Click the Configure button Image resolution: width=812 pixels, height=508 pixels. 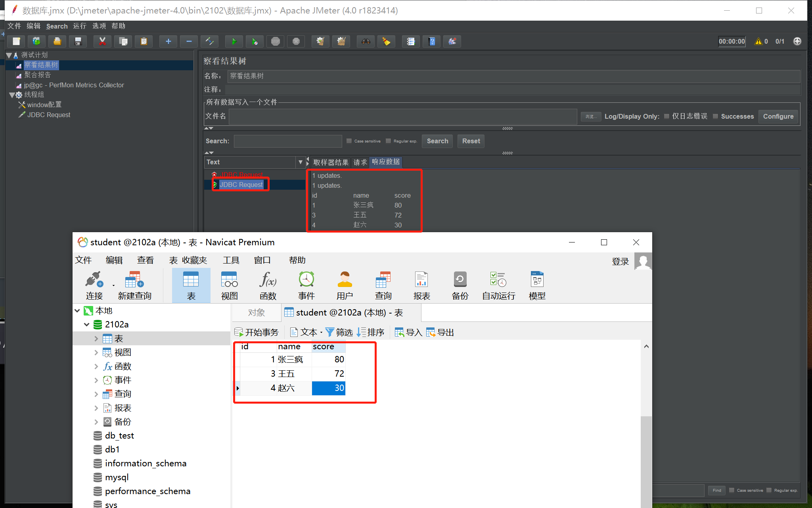[778, 116]
